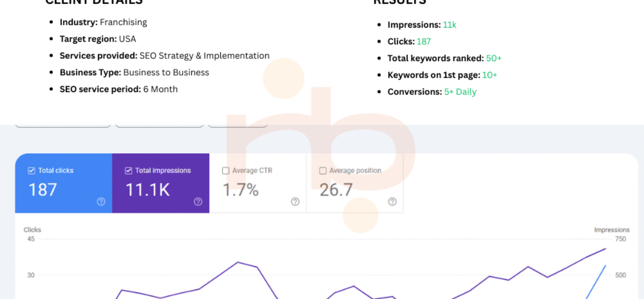The width and height of the screenshot is (644, 299).
Task: Open help icon on Total impressions card
Action: (198, 201)
